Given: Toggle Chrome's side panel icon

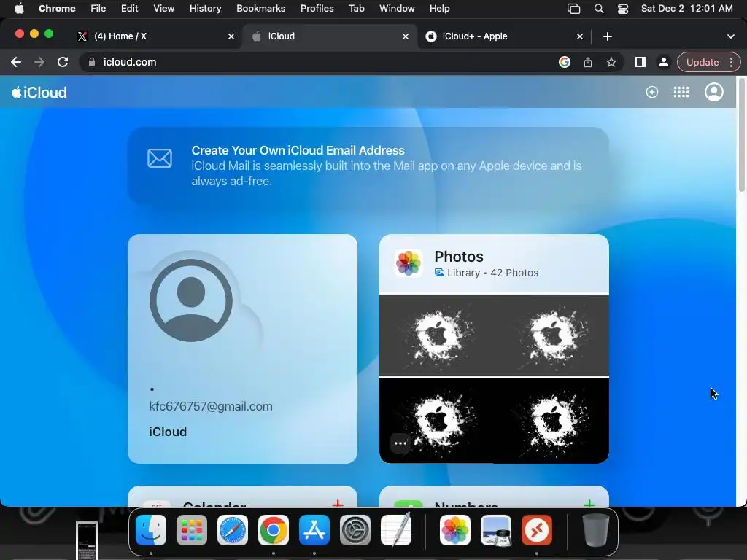Looking at the screenshot, I should pos(640,62).
